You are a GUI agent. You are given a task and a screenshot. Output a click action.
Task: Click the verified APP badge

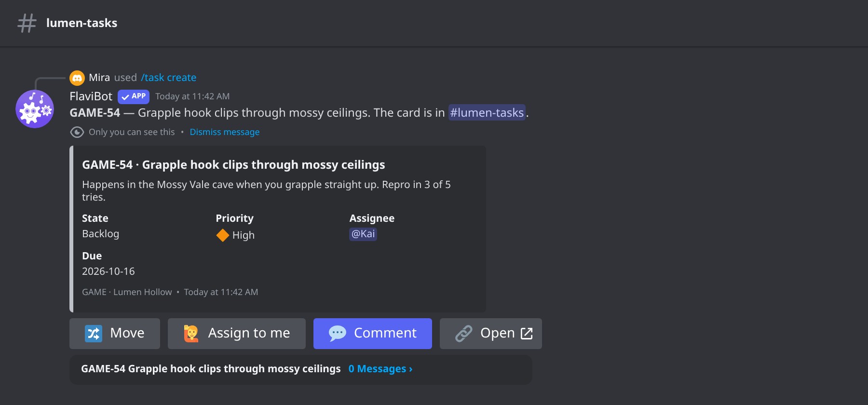(x=134, y=96)
